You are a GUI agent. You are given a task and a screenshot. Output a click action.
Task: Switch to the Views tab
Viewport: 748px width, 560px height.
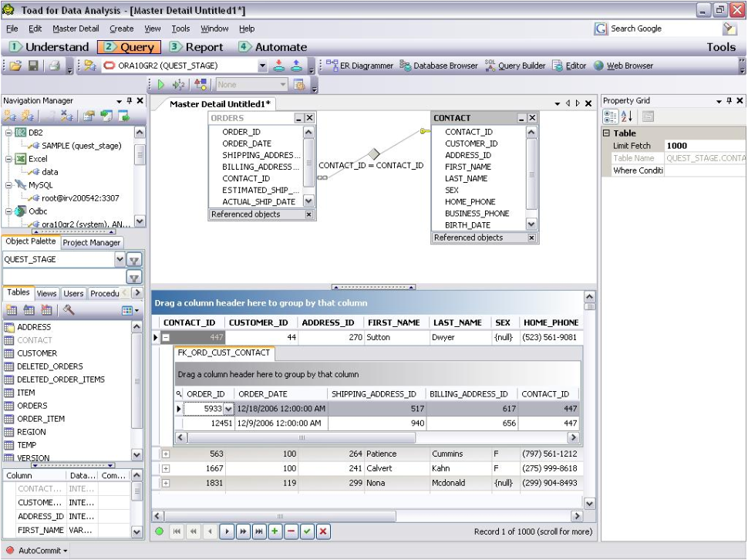pyautogui.click(x=46, y=293)
